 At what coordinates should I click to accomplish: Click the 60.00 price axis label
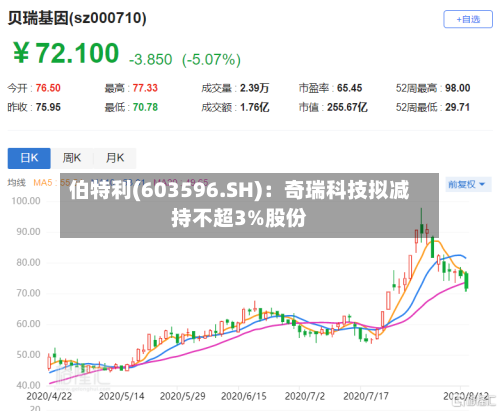(28, 324)
